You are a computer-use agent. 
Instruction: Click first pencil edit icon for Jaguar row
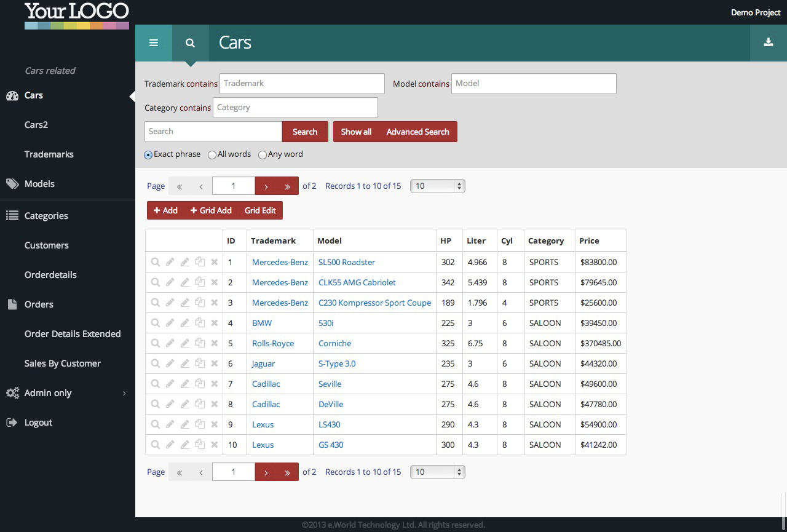pos(170,363)
